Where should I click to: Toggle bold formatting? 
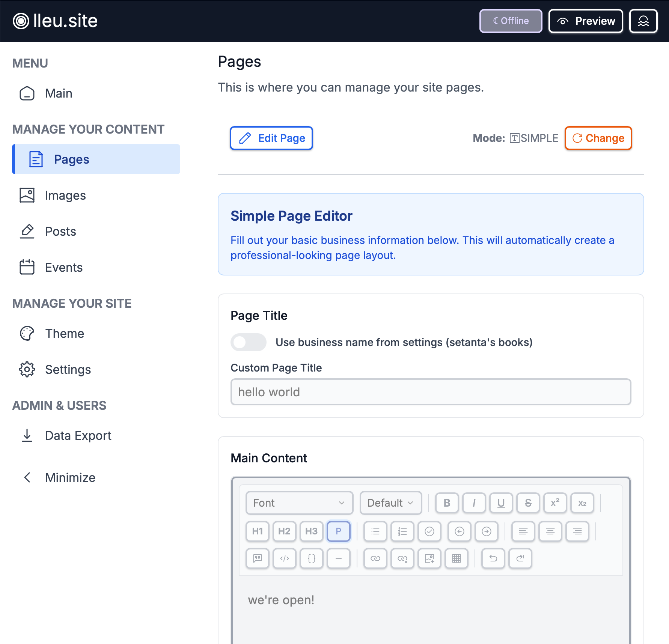[x=447, y=503]
